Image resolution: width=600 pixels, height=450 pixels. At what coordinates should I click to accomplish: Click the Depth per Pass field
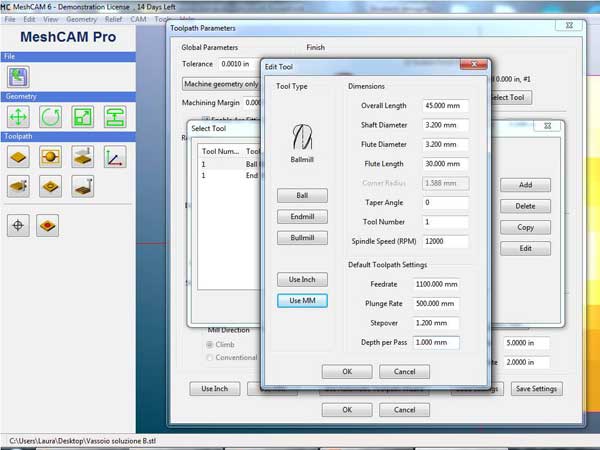point(436,342)
